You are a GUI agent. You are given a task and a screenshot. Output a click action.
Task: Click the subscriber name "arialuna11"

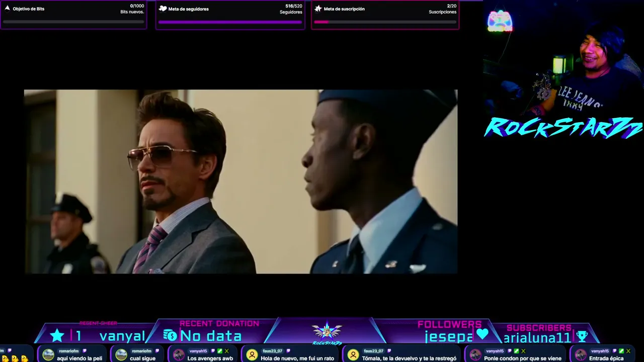tap(538, 337)
